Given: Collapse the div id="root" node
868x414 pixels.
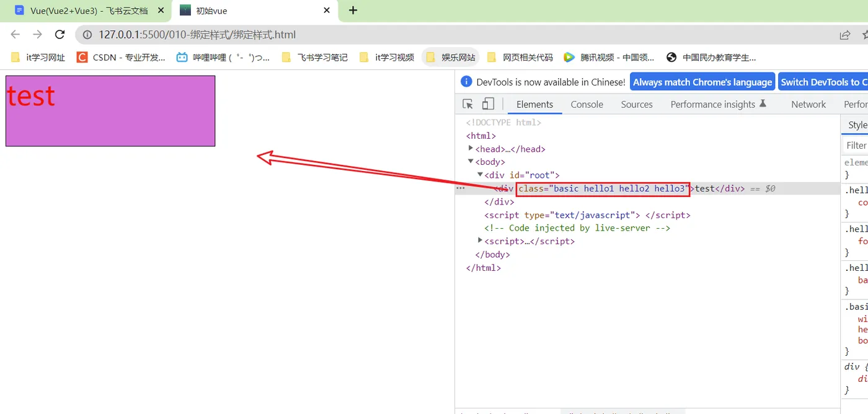Looking at the screenshot, I should tap(480, 175).
